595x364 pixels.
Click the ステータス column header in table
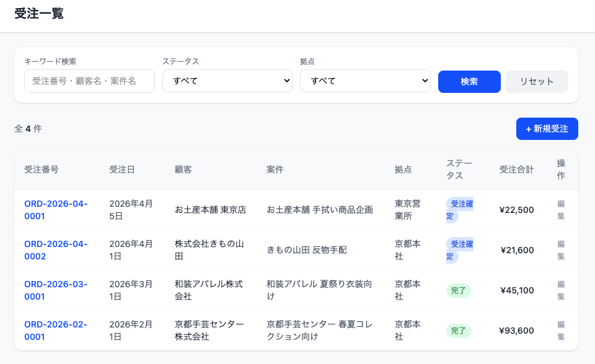pyautogui.click(x=459, y=170)
